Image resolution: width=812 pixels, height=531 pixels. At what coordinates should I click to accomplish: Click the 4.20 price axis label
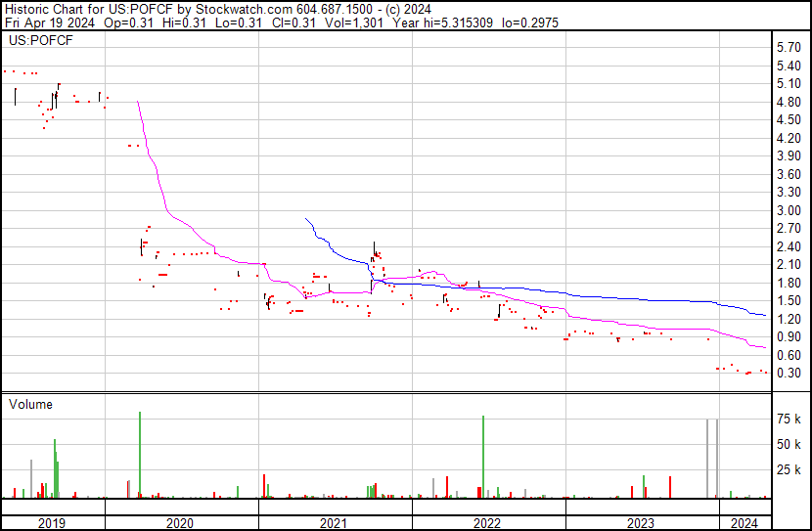pyautogui.click(x=789, y=138)
